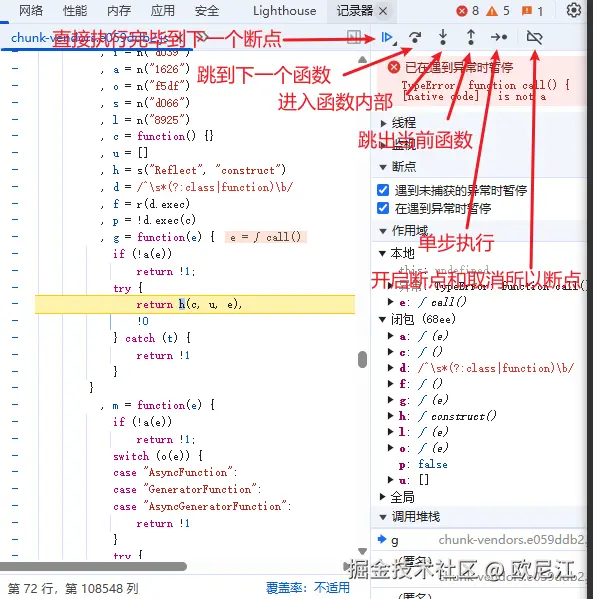Deactivate all breakpoints icon
Screen dimensions: 593x599
(534, 37)
